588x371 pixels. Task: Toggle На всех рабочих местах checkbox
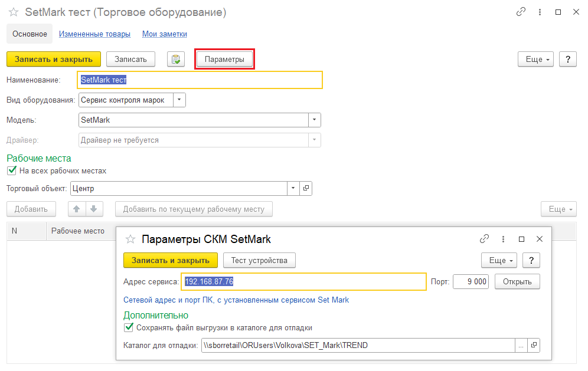coord(12,170)
